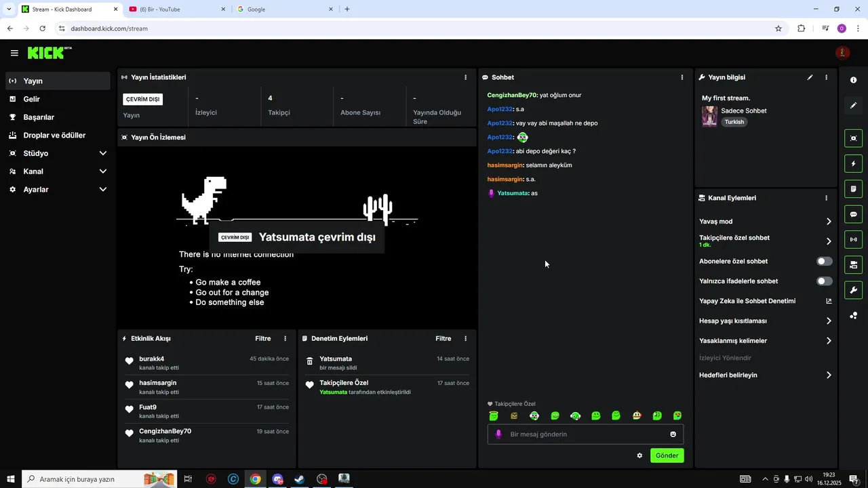The height and width of the screenshot is (488, 868).
Task: Toggle the chat bubble widget sidebar icon
Action: point(853,214)
